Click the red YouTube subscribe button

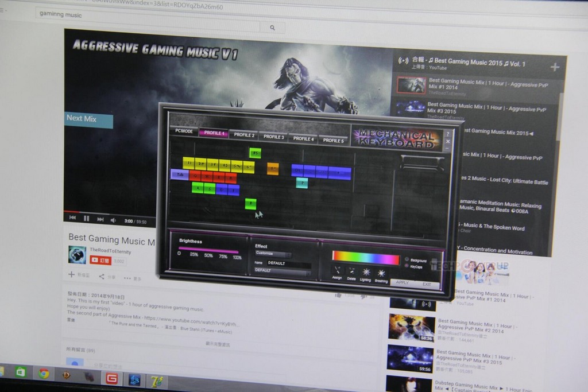(x=100, y=260)
